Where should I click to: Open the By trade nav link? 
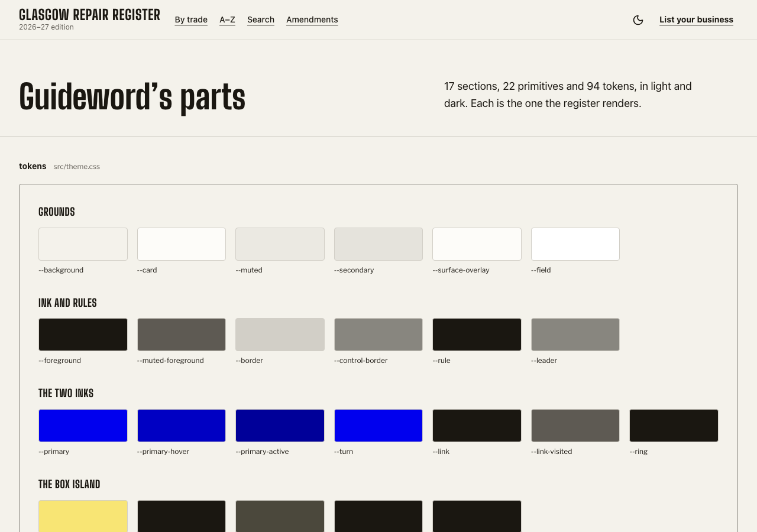(191, 20)
